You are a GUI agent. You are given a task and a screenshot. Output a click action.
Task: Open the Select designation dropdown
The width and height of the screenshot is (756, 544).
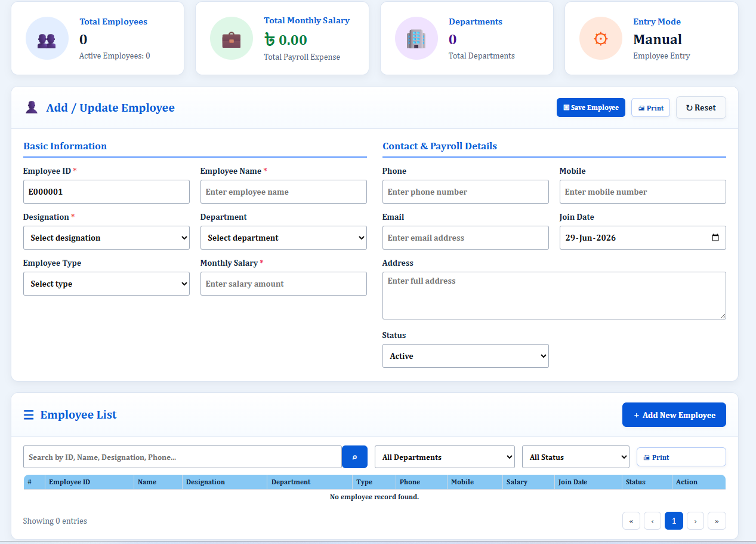tap(106, 238)
